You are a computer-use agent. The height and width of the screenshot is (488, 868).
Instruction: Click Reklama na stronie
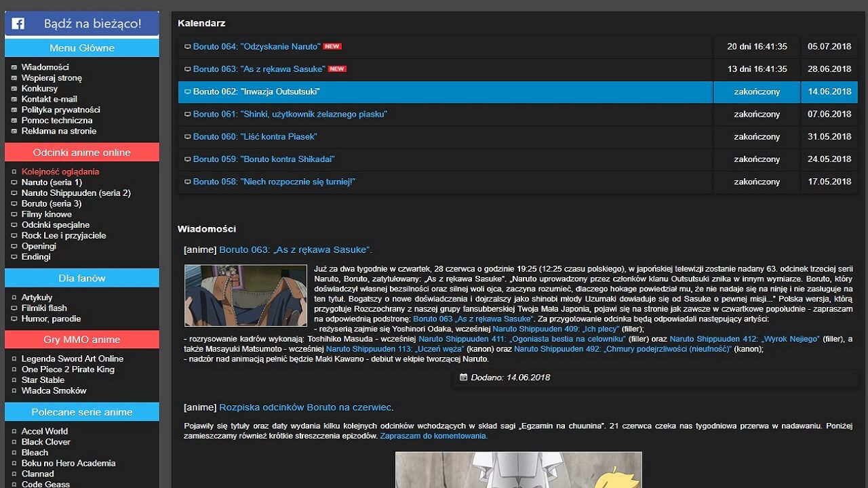pyautogui.click(x=58, y=131)
